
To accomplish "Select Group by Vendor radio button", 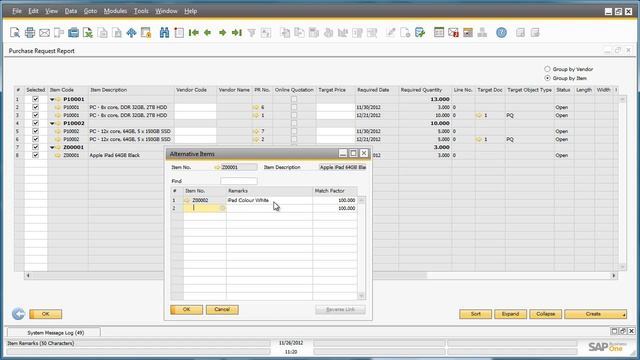I will pos(547,69).
